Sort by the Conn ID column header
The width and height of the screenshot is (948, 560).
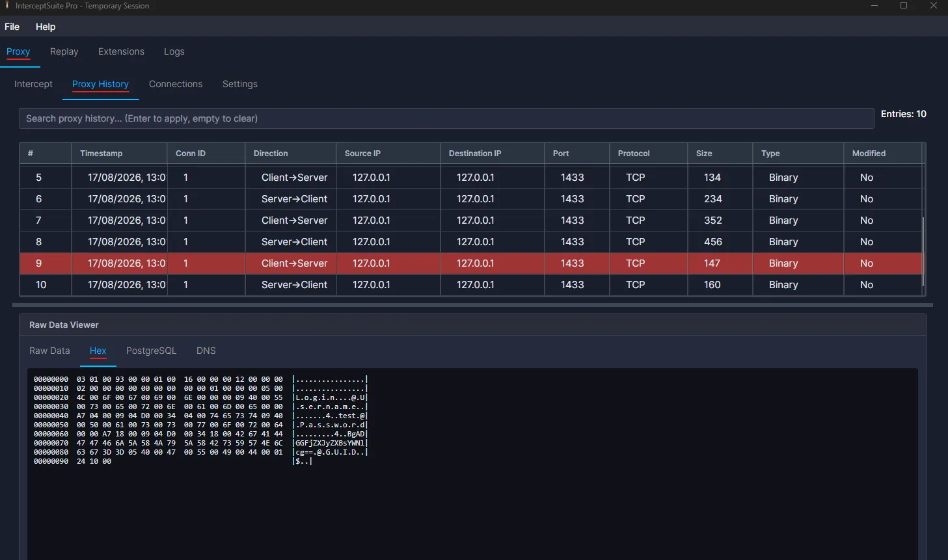[206, 153]
